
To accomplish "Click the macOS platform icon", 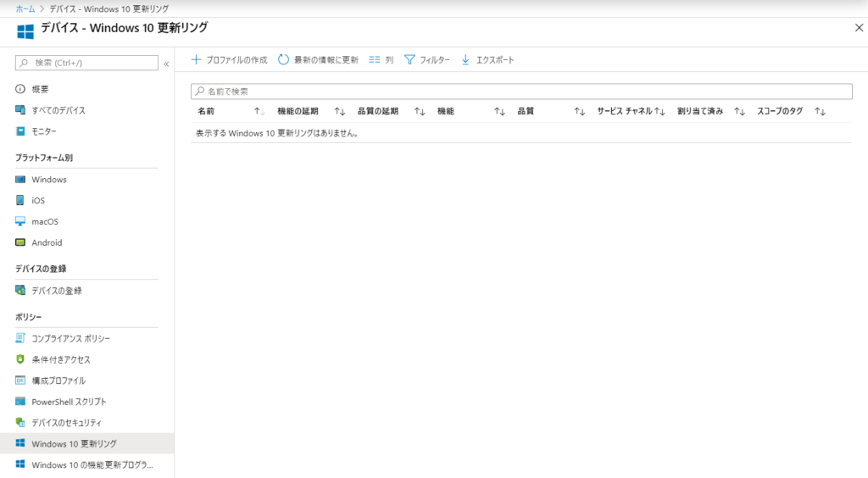I will [x=20, y=221].
